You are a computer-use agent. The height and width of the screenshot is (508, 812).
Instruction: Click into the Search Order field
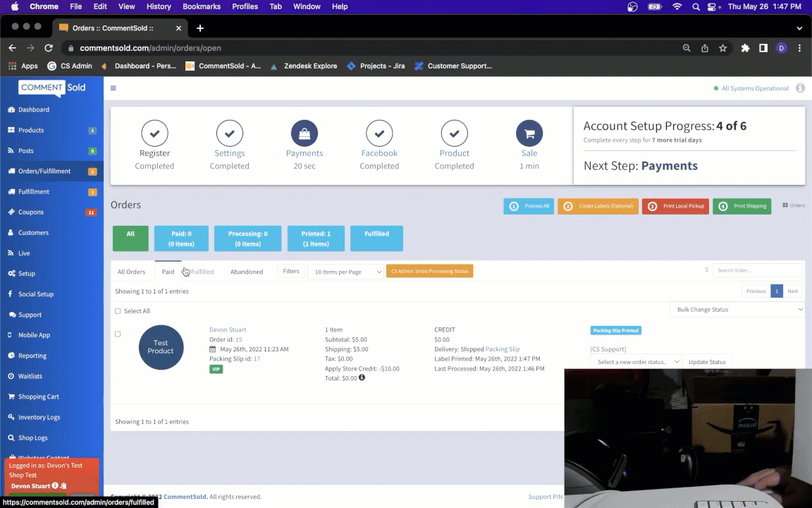click(757, 270)
